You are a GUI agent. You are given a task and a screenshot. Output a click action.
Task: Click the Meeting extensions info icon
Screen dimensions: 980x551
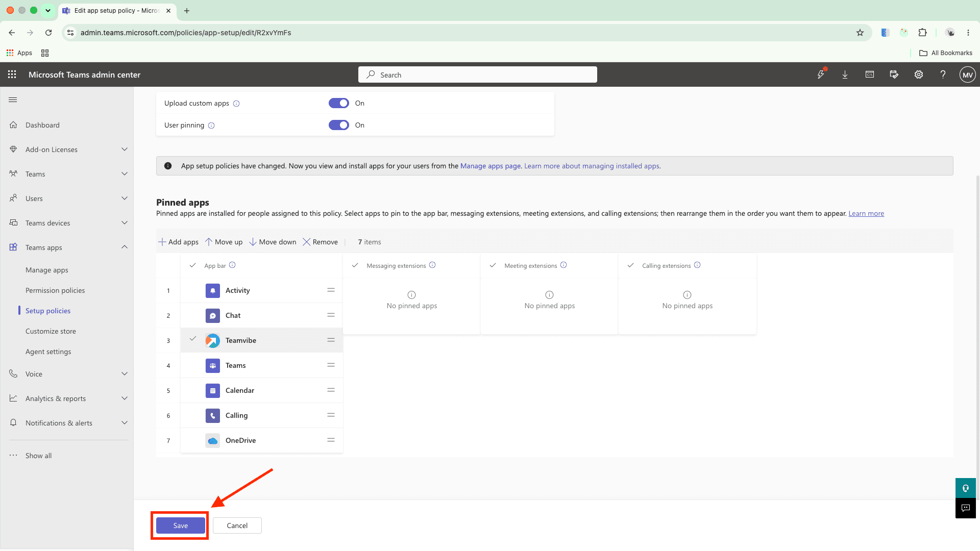pos(563,265)
